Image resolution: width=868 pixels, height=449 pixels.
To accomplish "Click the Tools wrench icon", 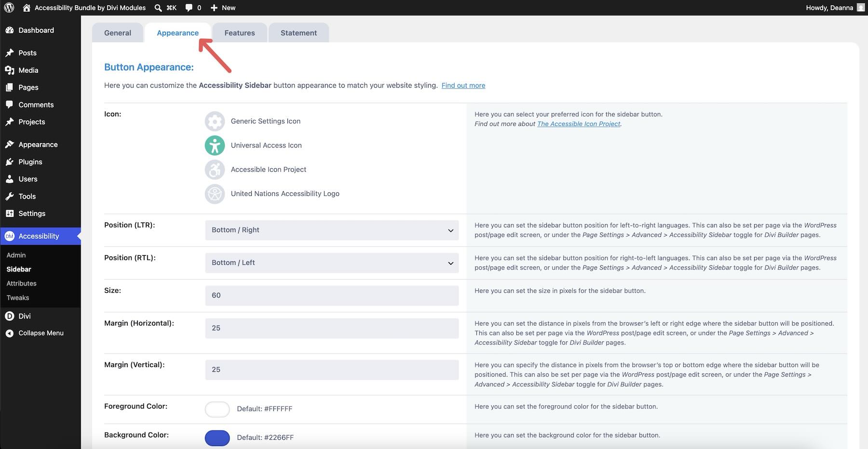I will 10,196.
